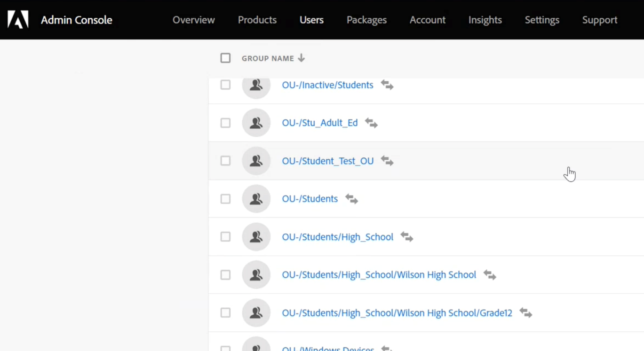Click the group avatar icon for OU-/Students/High_School
Screen dimensions: 644x351
pos(256,237)
